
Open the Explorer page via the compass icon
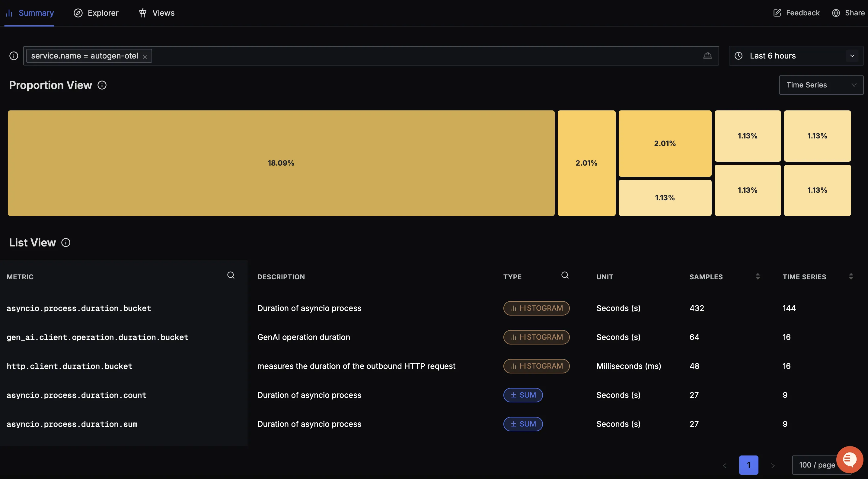[x=78, y=13]
